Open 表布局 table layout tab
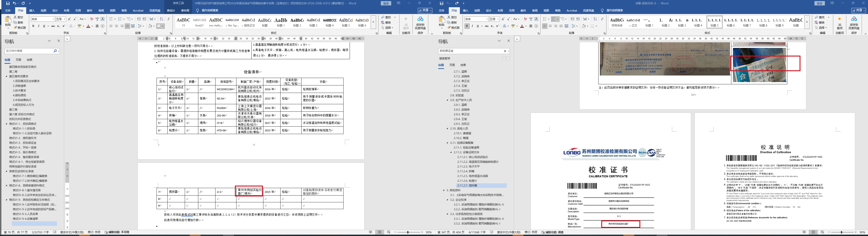Viewport: 868px width, 236px height. click(x=185, y=10)
